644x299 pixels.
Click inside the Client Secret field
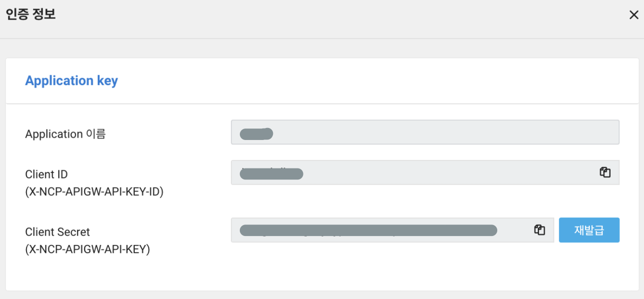392,230
